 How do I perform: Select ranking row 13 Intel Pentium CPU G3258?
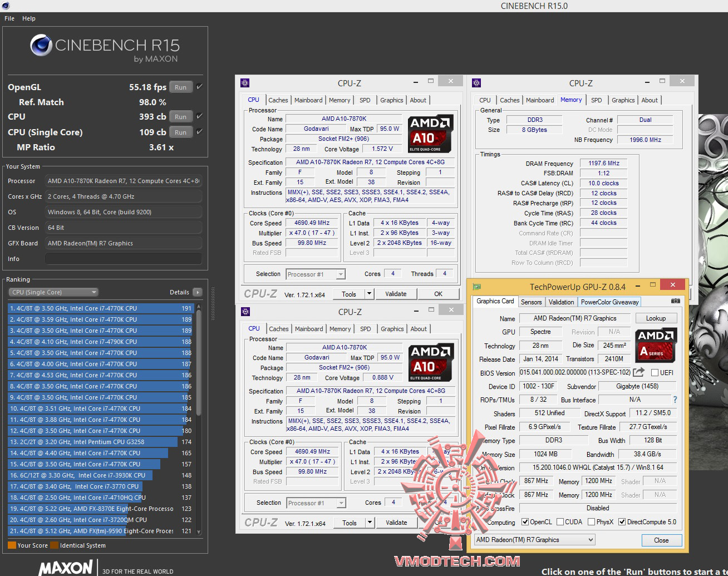click(100, 442)
